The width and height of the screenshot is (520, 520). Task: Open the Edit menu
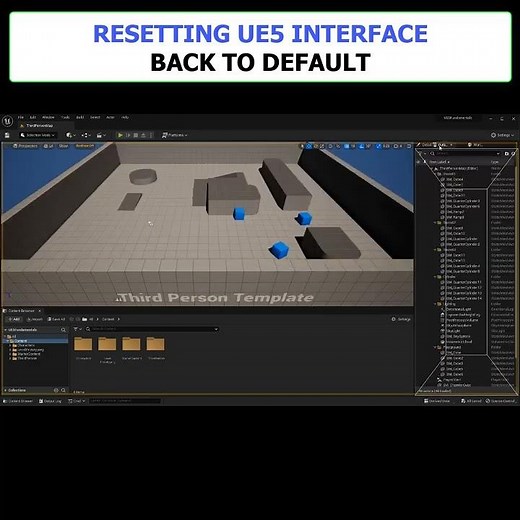pos(33,117)
